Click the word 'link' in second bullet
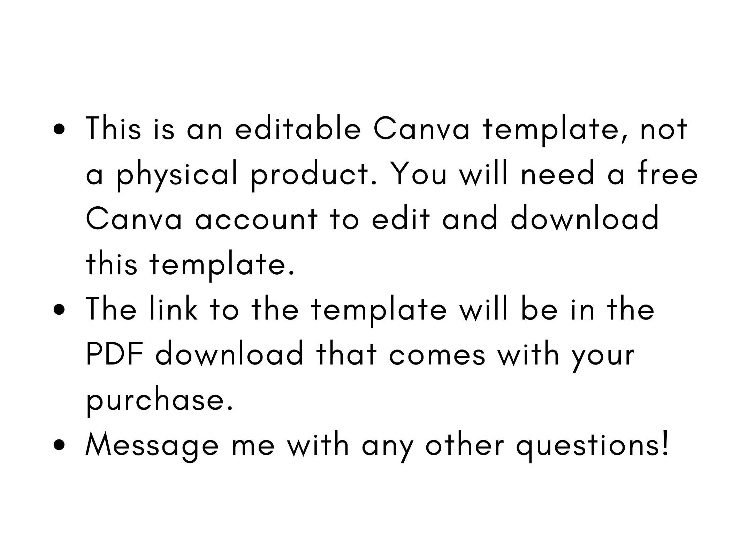The width and height of the screenshot is (747, 560). (x=173, y=309)
